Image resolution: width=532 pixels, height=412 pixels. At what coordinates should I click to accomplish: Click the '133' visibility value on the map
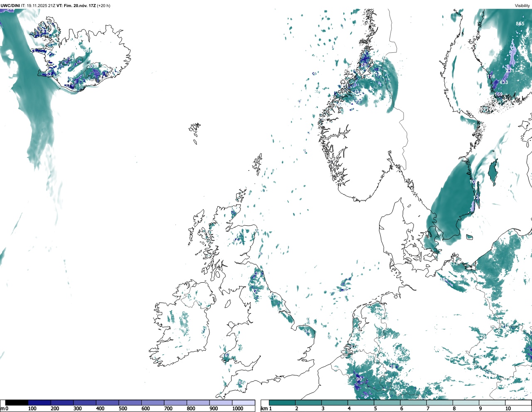pos(504,82)
